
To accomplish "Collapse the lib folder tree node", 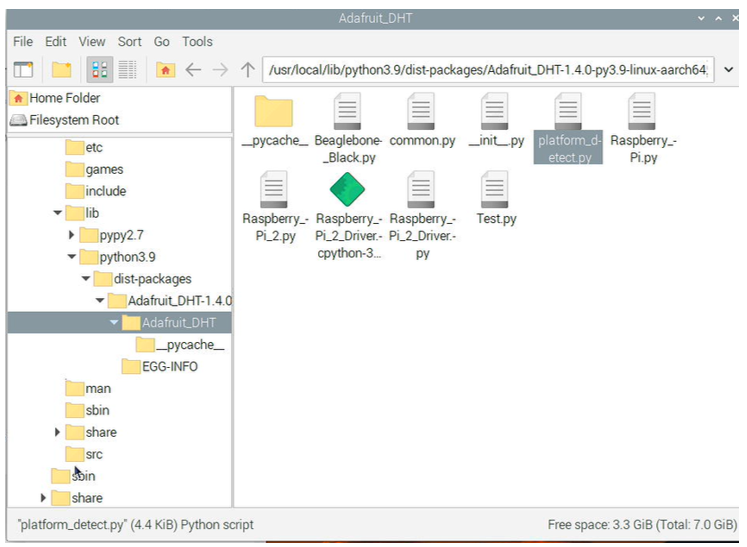I will click(58, 213).
